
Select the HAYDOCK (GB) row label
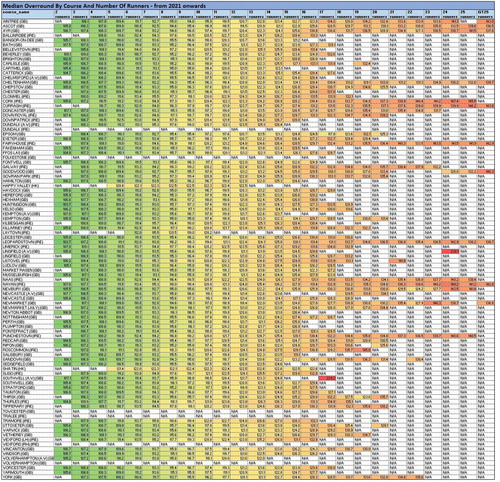15,190
